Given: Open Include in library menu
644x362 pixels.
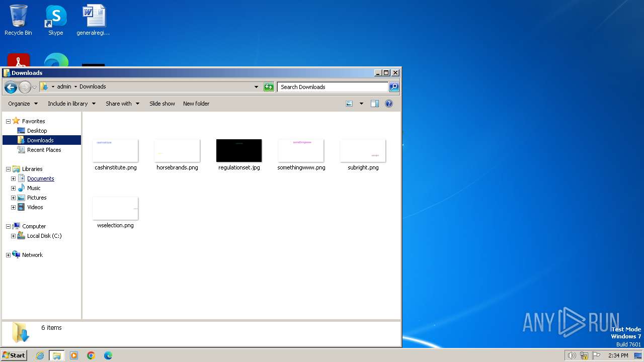Looking at the screenshot, I should 71,104.
